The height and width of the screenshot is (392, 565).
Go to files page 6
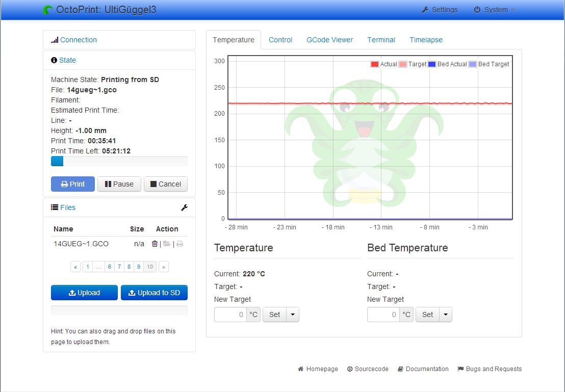[110, 267]
